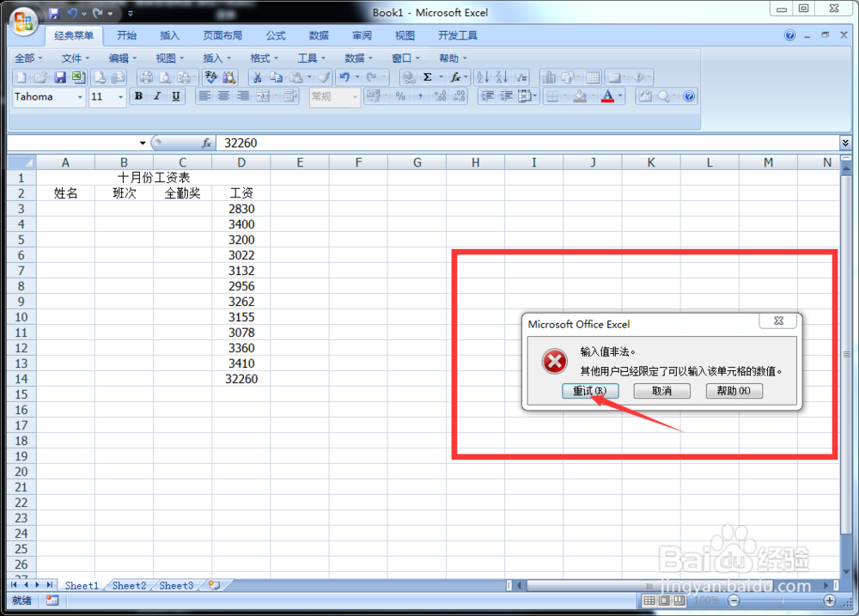Click the blue floppy Save icon in toolbar

tap(60, 77)
